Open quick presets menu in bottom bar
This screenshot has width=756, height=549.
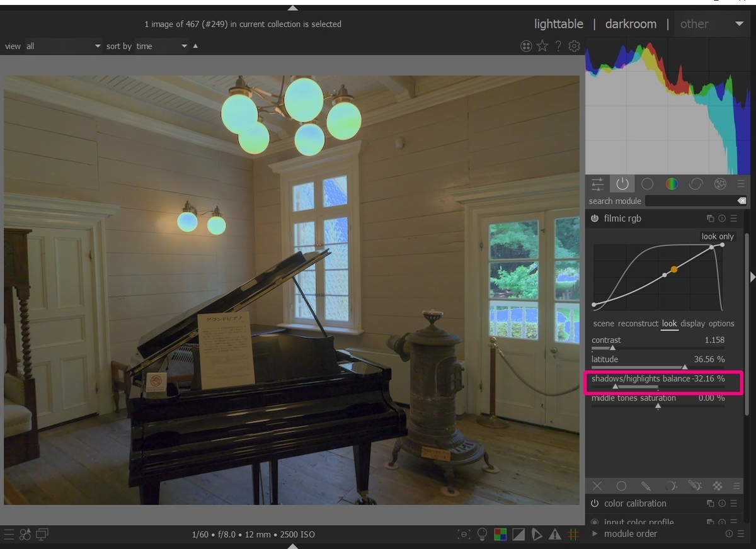tap(9, 535)
